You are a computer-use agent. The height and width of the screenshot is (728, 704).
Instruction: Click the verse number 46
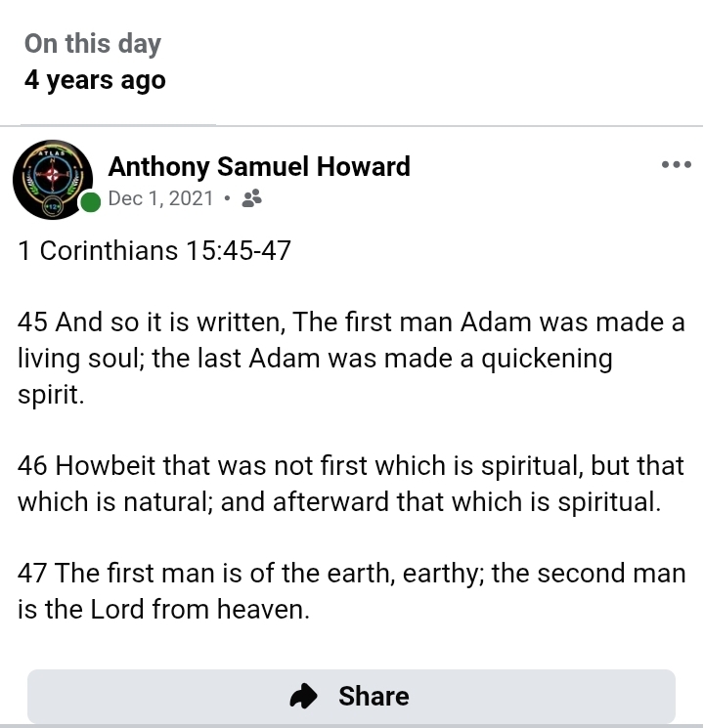click(32, 466)
